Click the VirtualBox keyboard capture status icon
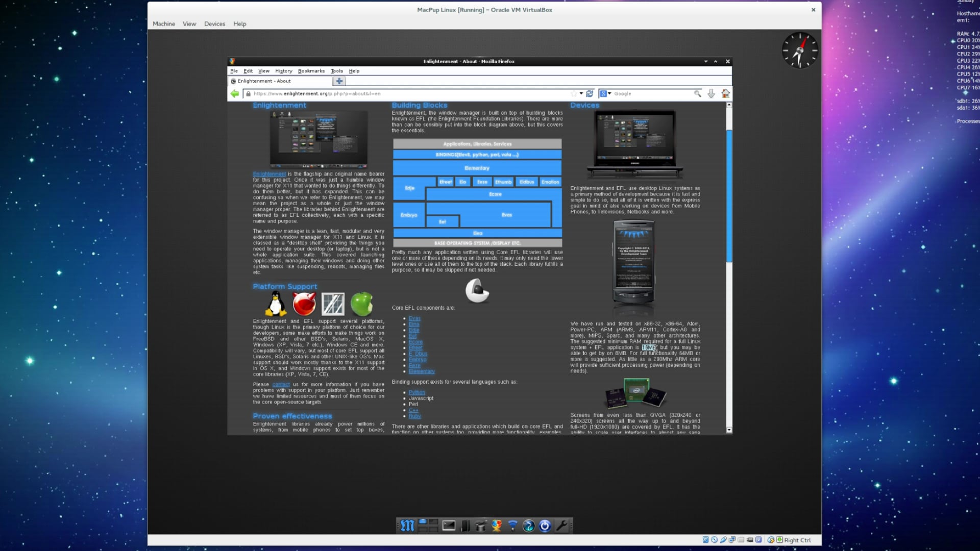 point(779,540)
